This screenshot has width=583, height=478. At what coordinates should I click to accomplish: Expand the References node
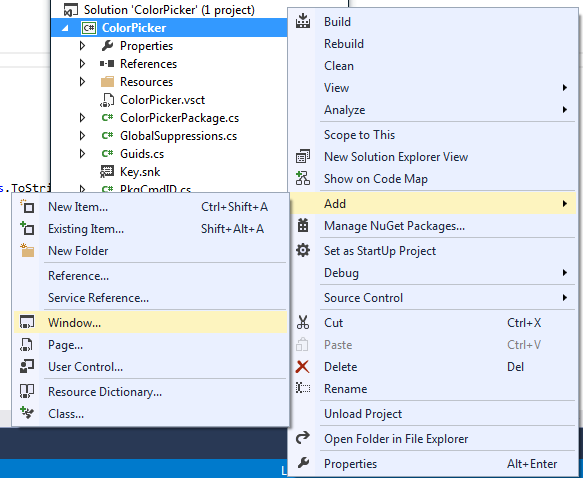(x=83, y=64)
